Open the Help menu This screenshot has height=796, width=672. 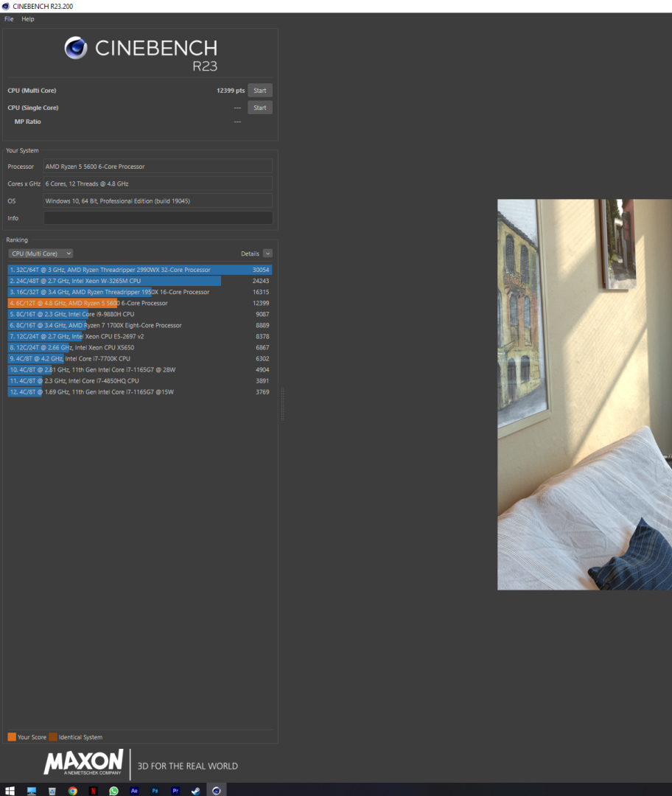28,18
